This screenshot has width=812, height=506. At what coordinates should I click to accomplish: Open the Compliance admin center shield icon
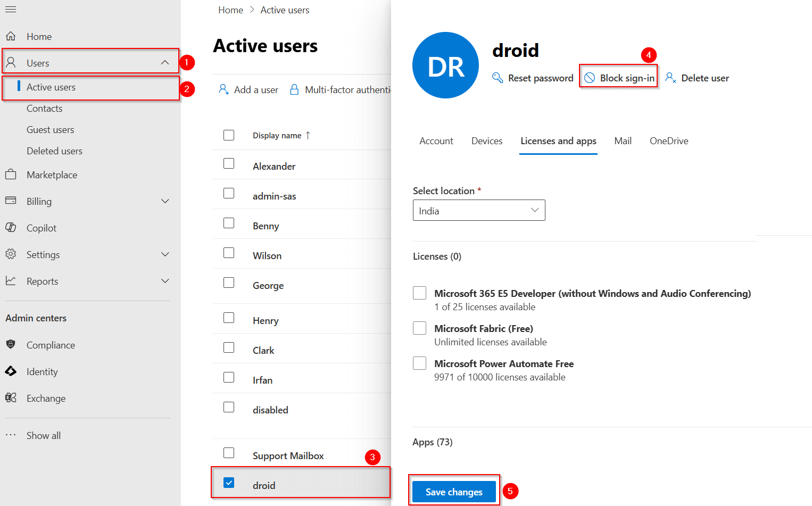[11, 345]
